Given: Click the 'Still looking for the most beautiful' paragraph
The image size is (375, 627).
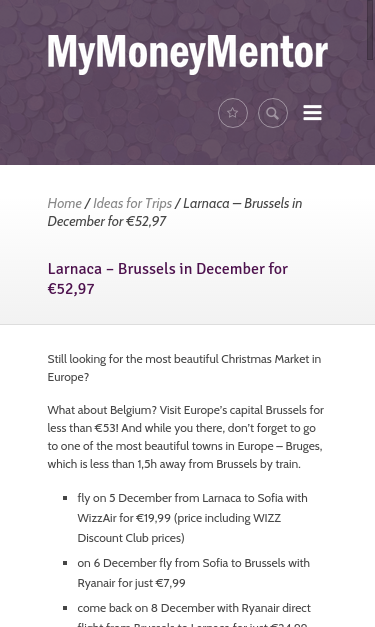Looking at the screenshot, I should click(184, 368).
